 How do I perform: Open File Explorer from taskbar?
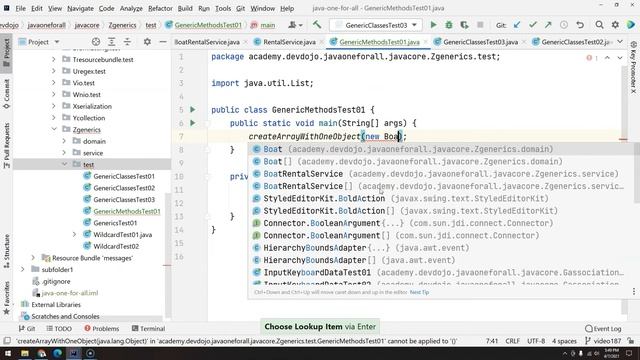(x=25, y=353)
